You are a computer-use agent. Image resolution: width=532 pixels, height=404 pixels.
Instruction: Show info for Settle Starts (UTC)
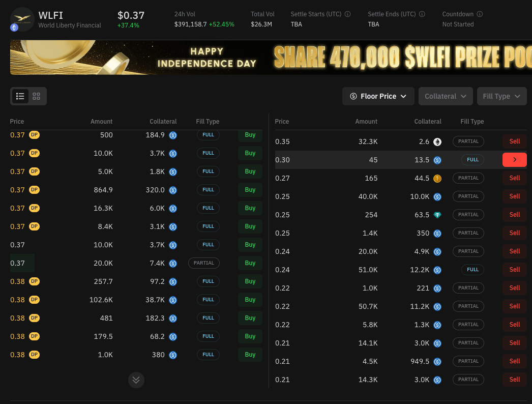click(x=347, y=14)
